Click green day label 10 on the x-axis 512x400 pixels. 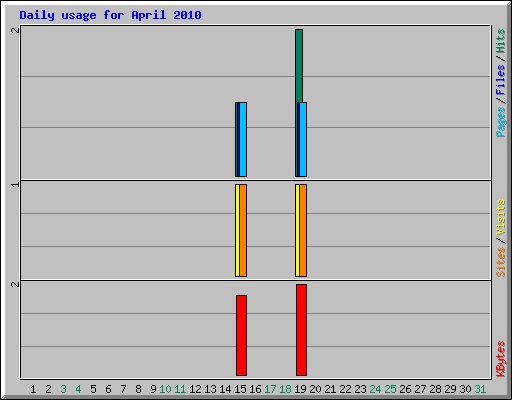(165, 389)
